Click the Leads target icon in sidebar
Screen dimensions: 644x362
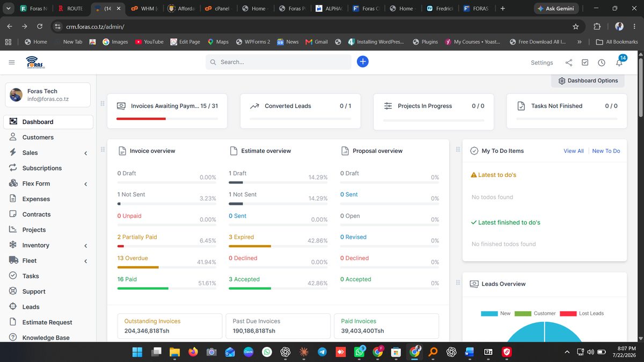[x=13, y=307]
